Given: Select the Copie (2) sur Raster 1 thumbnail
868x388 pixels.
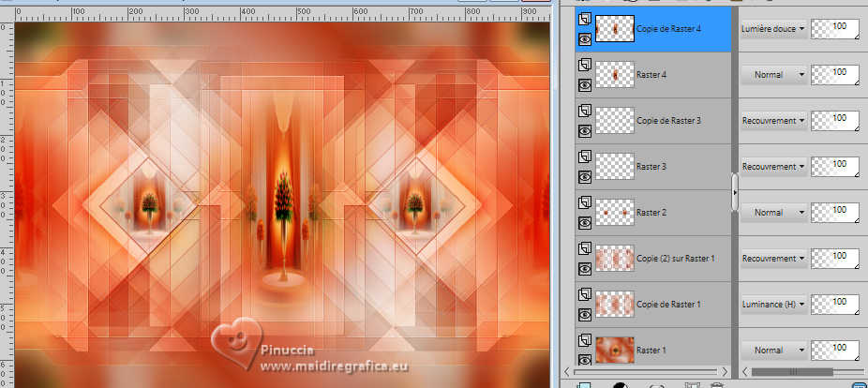Looking at the screenshot, I should point(615,259).
